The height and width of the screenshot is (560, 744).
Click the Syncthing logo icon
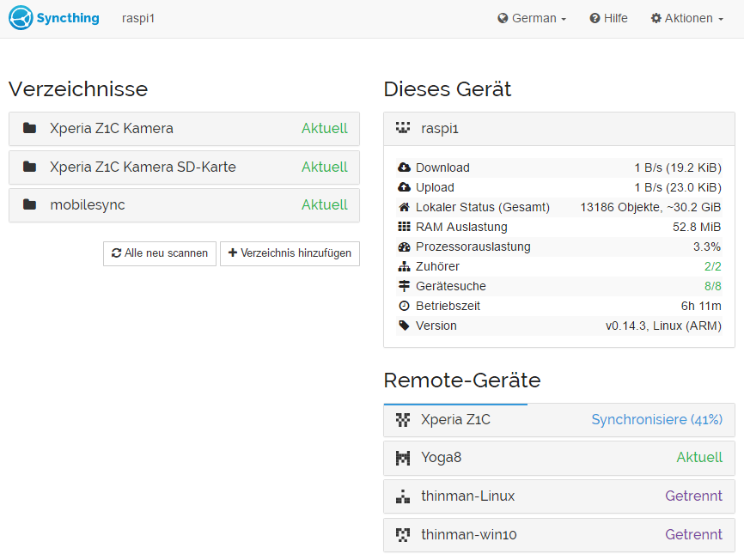21,18
